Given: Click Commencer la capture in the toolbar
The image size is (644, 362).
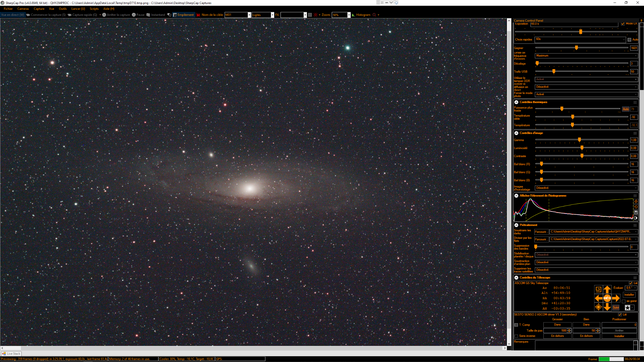Looking at the screenshot, I should pyautogui.click(x=46, y=15).
